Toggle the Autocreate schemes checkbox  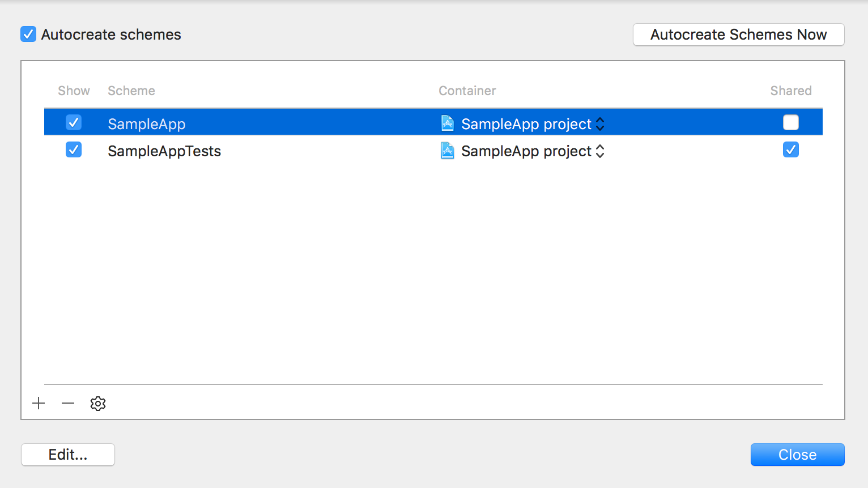point(28,35)
